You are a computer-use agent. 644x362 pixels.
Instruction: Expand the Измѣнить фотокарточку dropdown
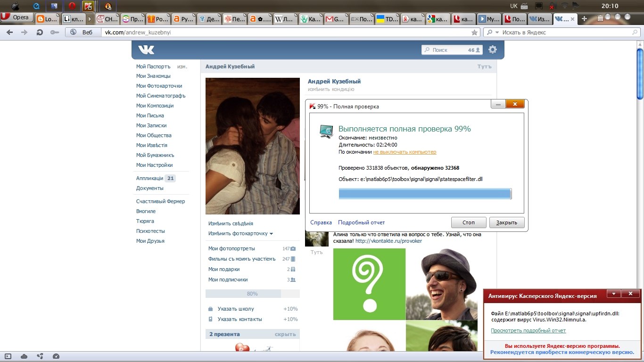(x=271, y=234)
